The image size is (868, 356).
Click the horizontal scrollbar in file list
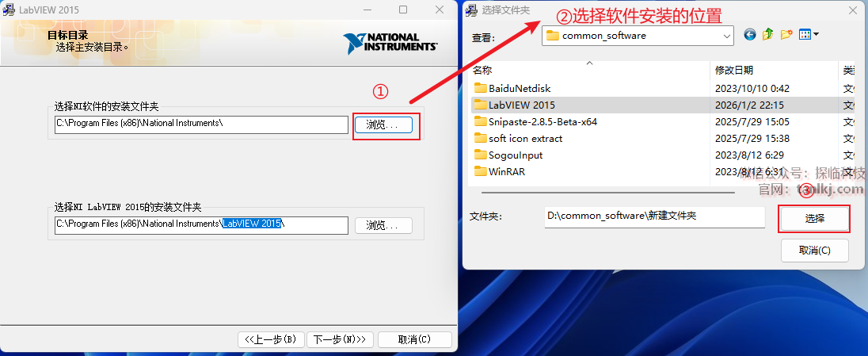coord(607,193)
